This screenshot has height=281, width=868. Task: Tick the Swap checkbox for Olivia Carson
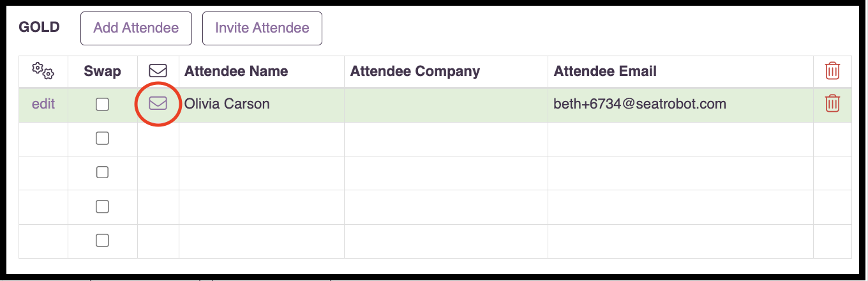tap(102, 105)
